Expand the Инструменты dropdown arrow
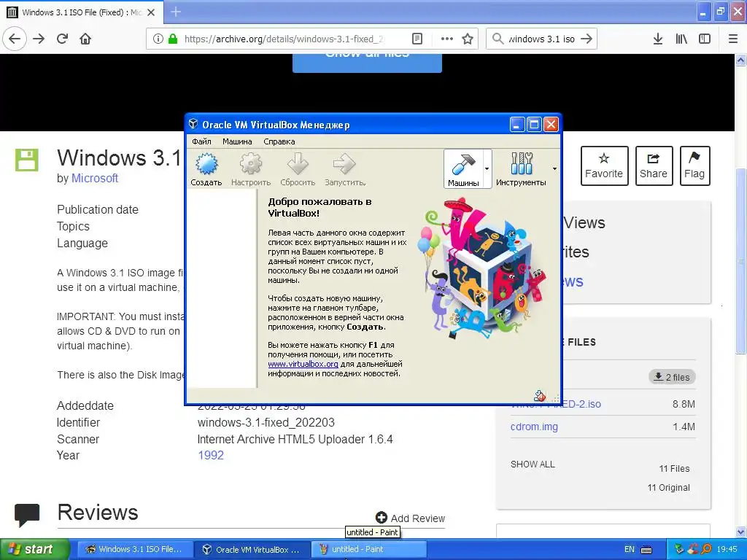Viewport: 747px width, 560px height. [x=554, y=168]
